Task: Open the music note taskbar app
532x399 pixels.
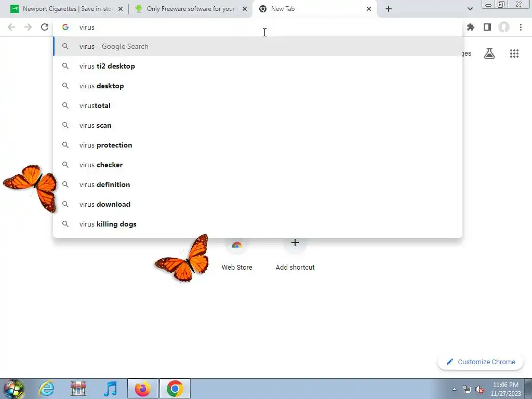Action: point(111,389)
